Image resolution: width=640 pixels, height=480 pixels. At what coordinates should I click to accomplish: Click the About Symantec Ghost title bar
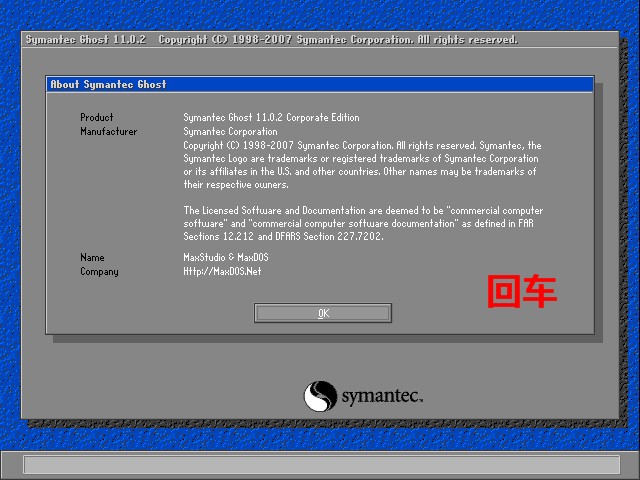[x=320, y=84]
